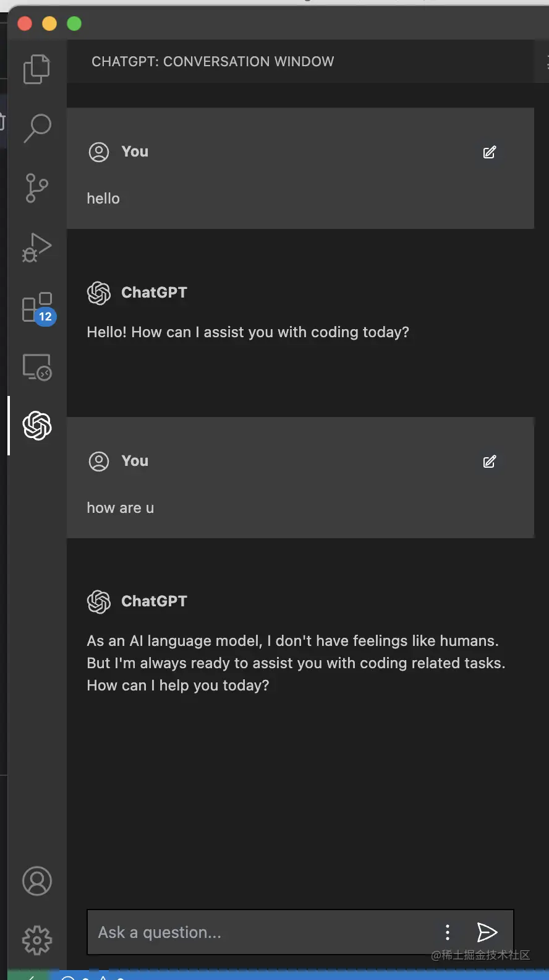
Task: Open the Run and Debug view
Action: pos(36,247)
